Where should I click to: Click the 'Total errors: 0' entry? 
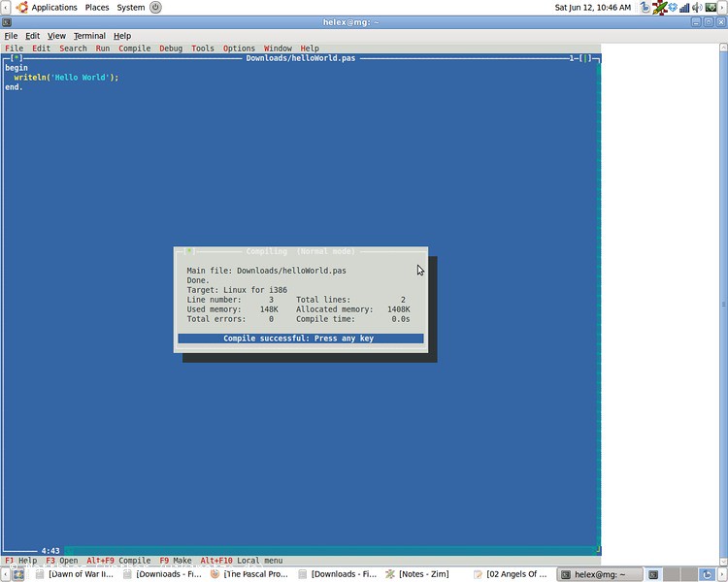point(230,319)
